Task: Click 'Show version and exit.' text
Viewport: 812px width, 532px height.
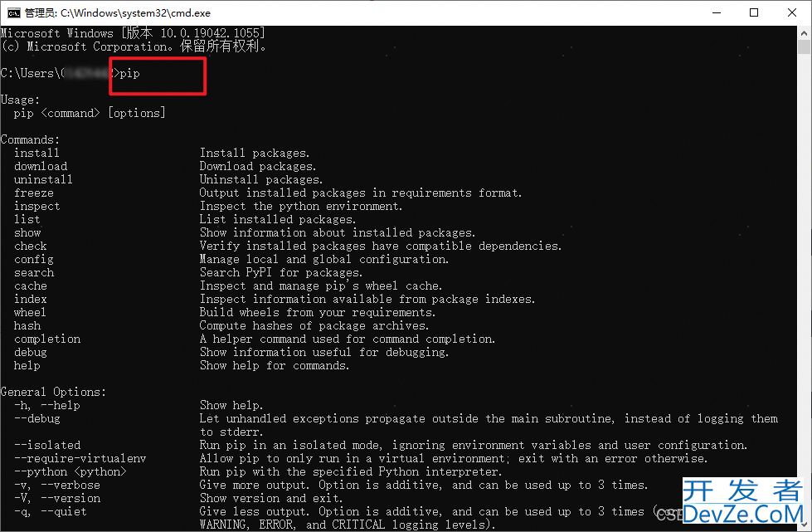Action: 271,499
